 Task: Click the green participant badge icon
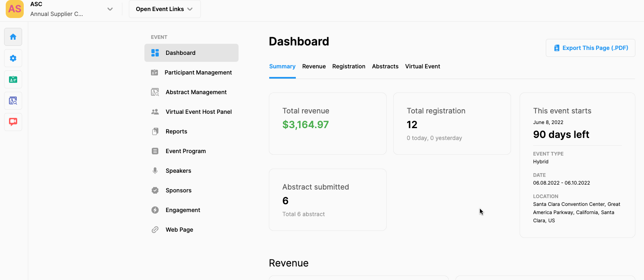click(13, 79)
